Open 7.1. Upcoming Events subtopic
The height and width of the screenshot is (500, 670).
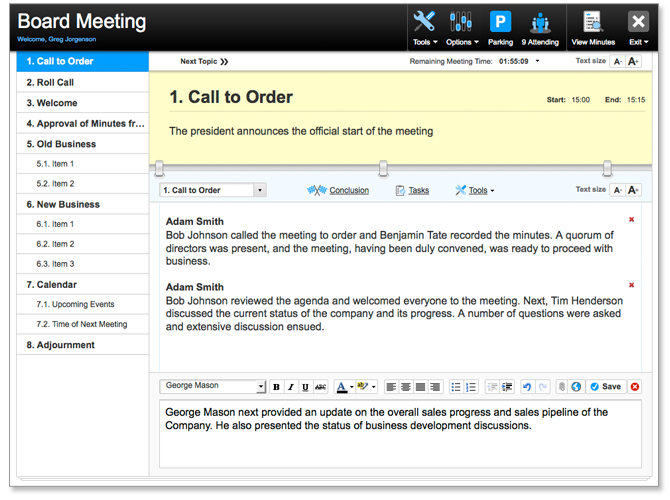[82, 304]
